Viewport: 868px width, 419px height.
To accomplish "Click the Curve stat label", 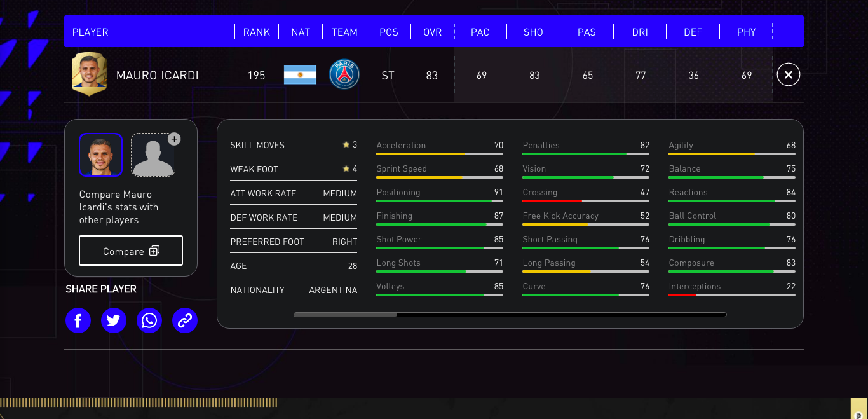I will pos(534,286).
